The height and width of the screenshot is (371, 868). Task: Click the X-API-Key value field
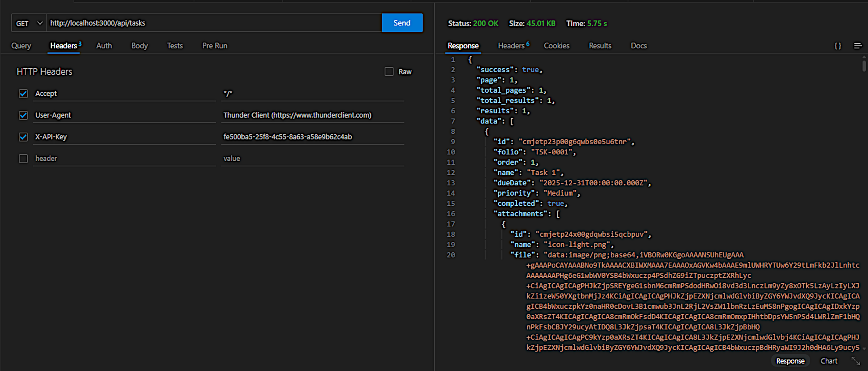tap(312, 137)
